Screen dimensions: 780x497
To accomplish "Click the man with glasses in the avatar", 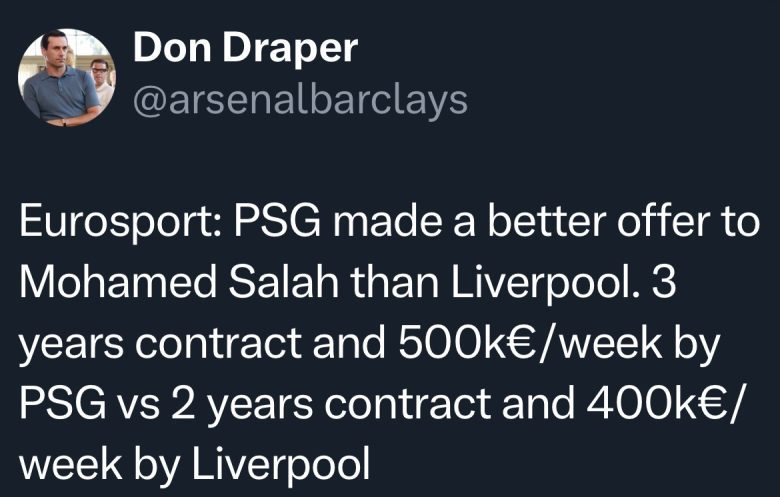I will coord(97,76).
